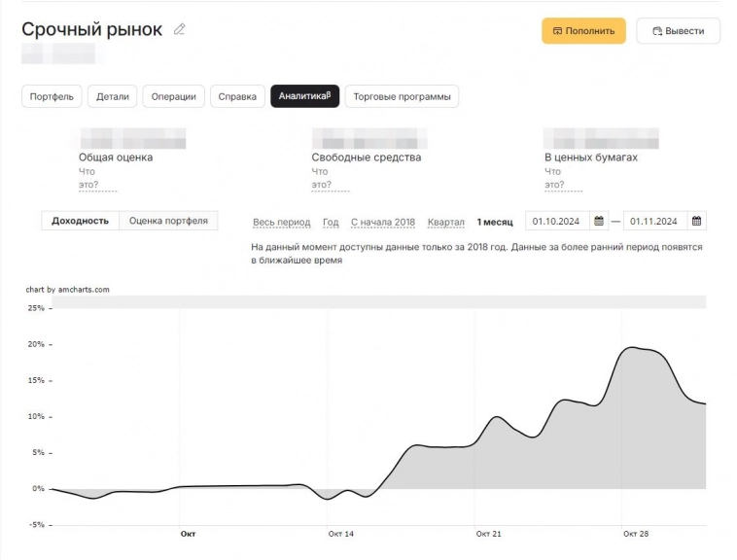The width and height of the screenshot is (737, 560).
Task: Toggle chart to Оценка портфеля view
Action: pyautogui.click(x=168, y=221)
